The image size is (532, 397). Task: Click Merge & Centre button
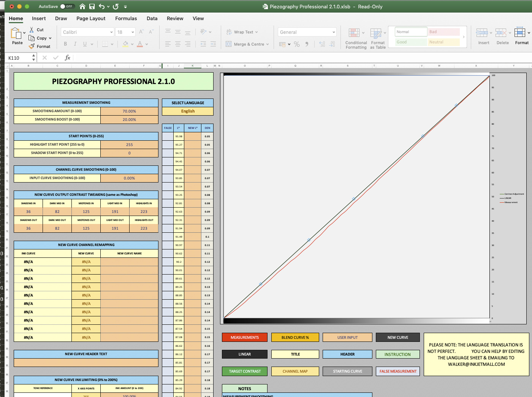point(247,44)
